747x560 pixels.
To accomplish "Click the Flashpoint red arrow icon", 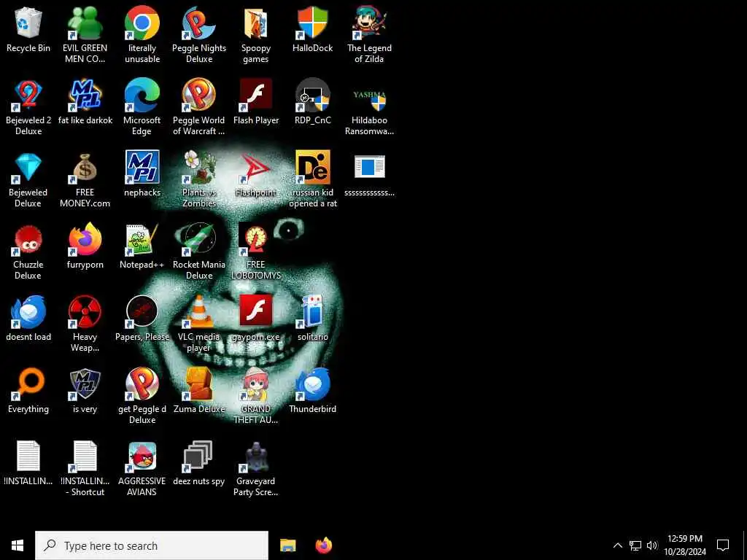I will 256,168.
